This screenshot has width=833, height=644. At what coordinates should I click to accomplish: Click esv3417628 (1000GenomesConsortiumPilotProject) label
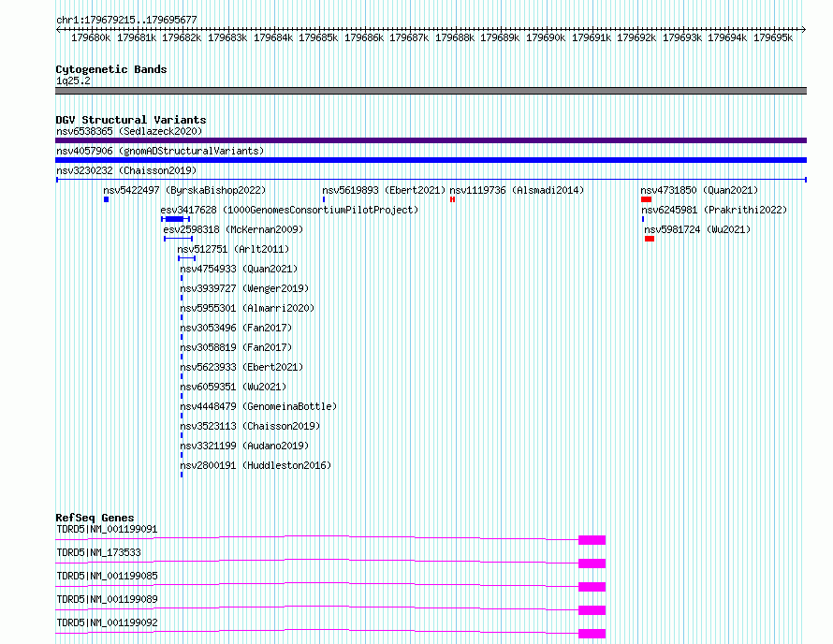[x=289, y=210]
